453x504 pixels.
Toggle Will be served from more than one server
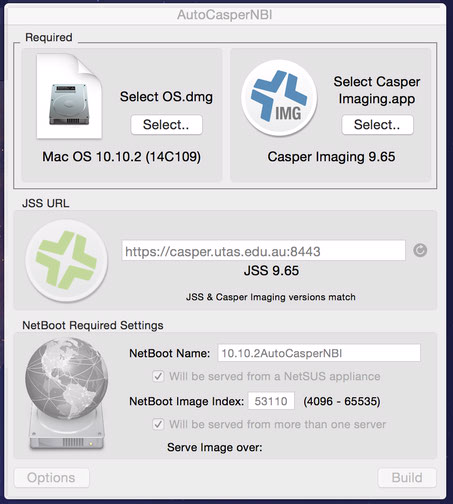pyautogui.click(x=158, y=424)
